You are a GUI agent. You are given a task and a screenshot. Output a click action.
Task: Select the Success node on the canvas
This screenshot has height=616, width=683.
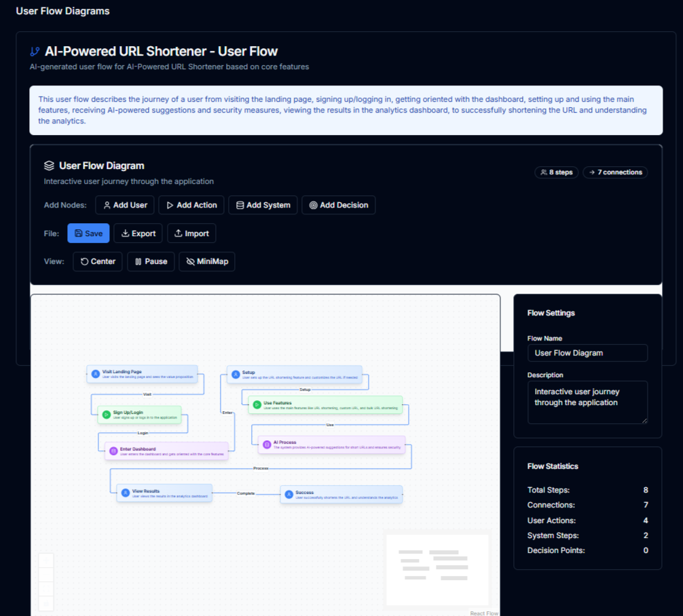tap(341, 494)
